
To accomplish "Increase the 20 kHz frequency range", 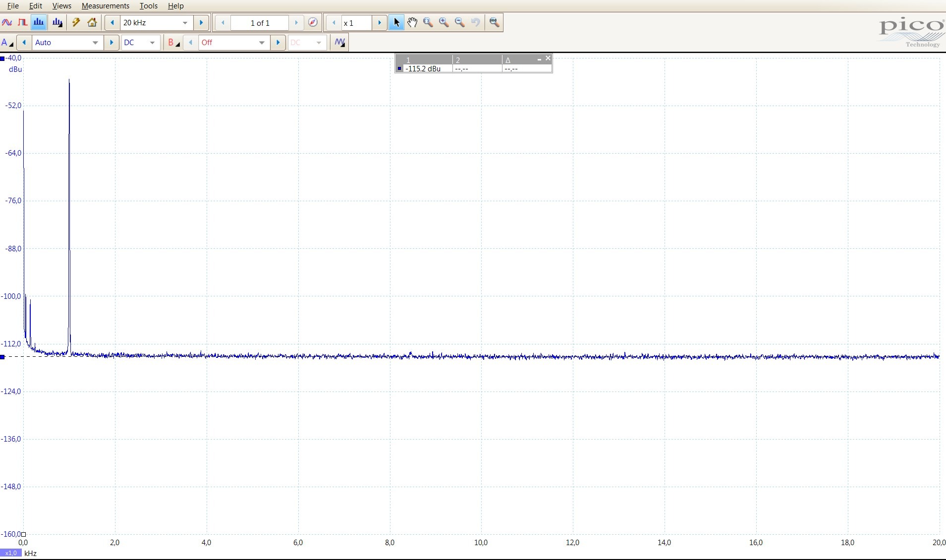I will [201, 23].
